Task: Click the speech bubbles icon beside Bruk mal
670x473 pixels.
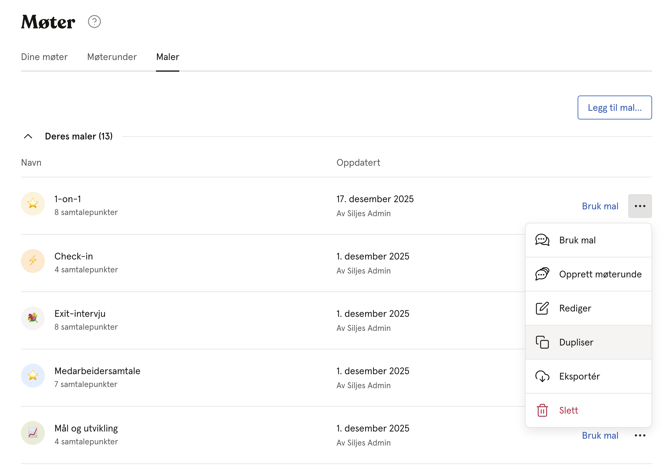Action: click(542, 240)
